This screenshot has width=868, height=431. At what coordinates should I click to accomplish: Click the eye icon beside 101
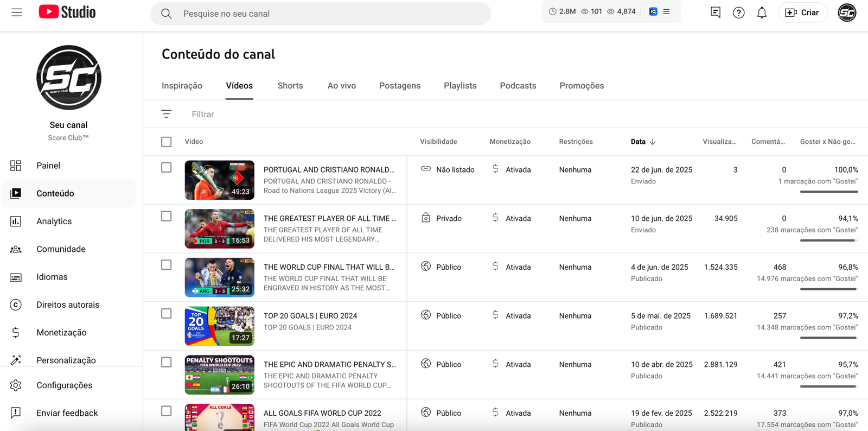pos(584,11)
